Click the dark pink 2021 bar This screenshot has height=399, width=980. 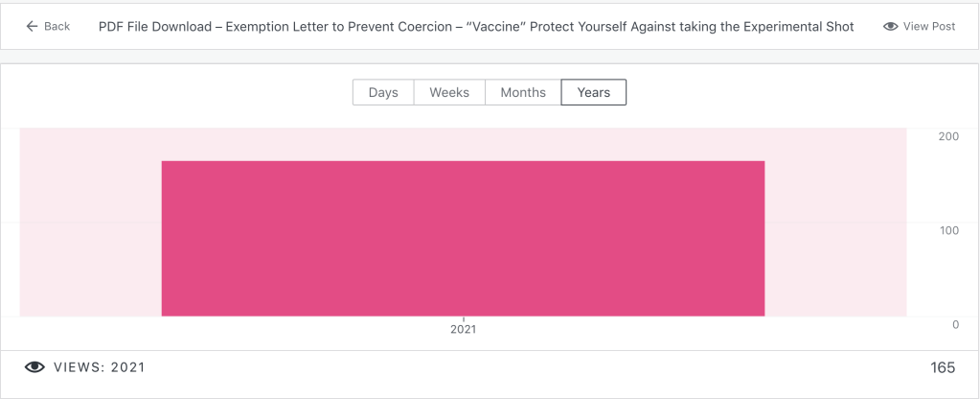click(463, 238)
